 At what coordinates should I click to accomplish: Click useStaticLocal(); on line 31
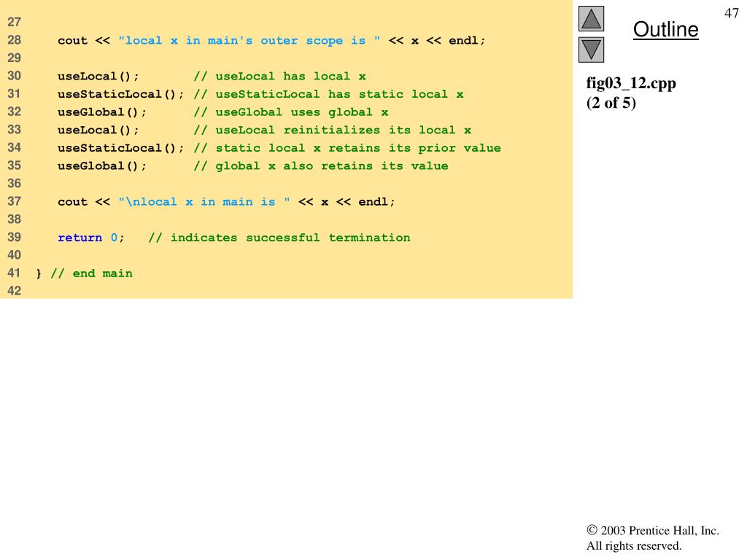(x=120, y=94)
